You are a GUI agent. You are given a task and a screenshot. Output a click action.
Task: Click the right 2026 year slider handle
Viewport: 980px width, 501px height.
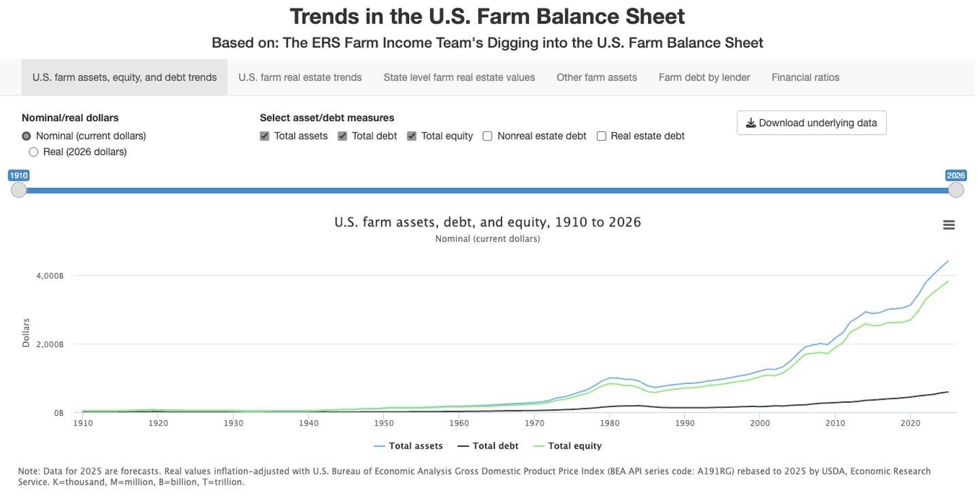(x=956, y=190)
